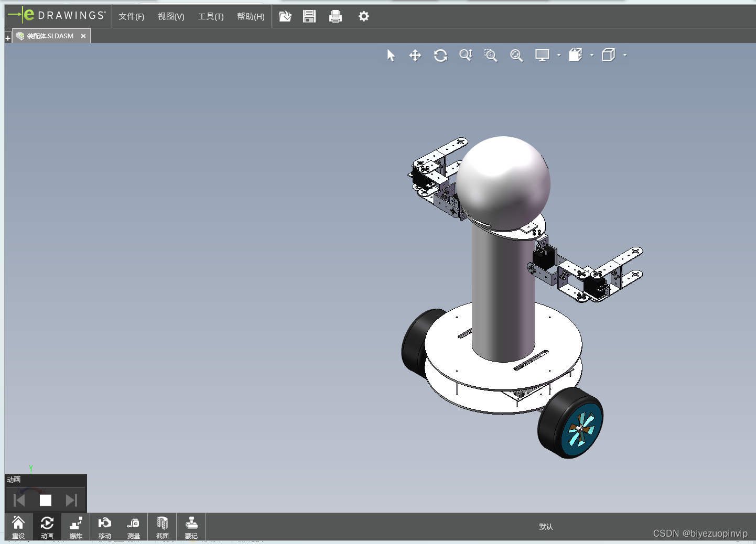Activate the zoom to area tool
756x544 pixels.
point(491,55)
